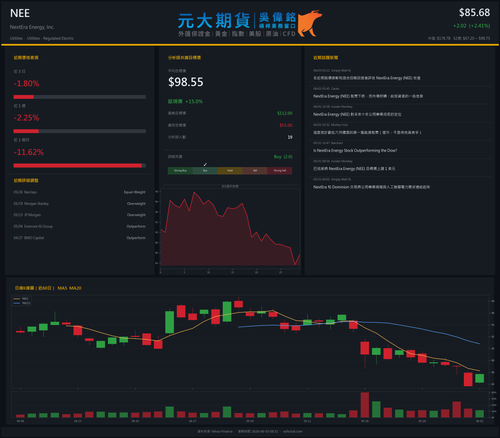This screenshot has width=500, height=438.
Task: Select the Strong Buy rating segment
Action: click(180, 171)
